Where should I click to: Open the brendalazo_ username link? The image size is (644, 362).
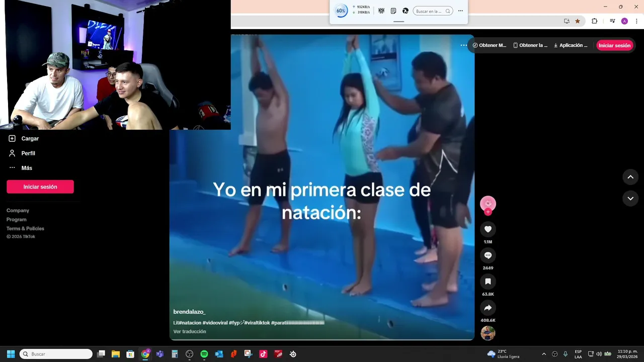[x=189, y=312]
